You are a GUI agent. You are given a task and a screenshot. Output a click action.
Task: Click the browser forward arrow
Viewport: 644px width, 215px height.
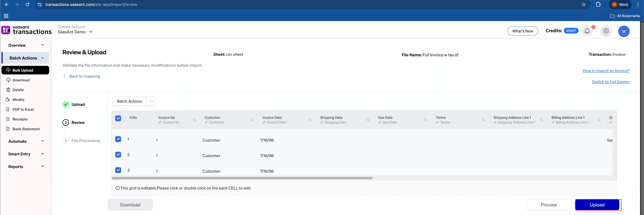tap(17, 4)
